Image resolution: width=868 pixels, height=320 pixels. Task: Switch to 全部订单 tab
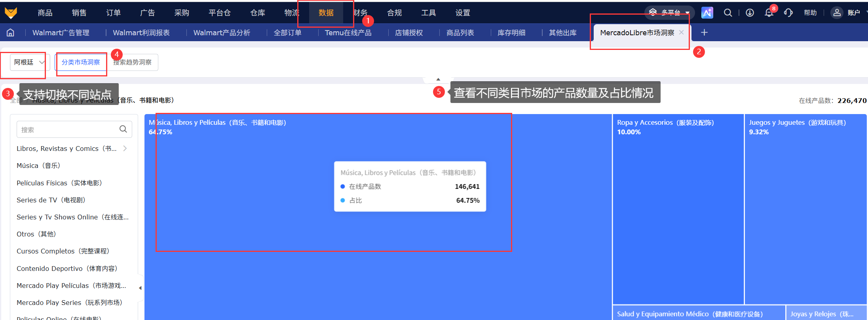coord(288,32)
